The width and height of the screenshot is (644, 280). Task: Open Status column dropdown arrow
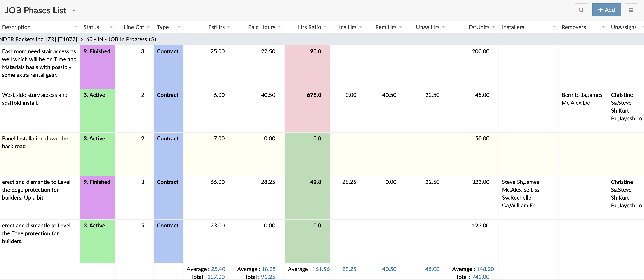(x=111, y=27)
